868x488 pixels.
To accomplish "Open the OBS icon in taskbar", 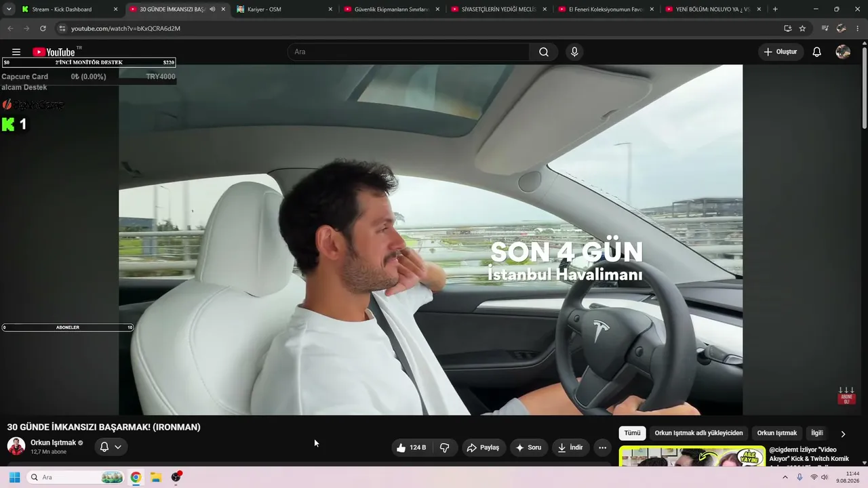I will click(x=176, y=477).
